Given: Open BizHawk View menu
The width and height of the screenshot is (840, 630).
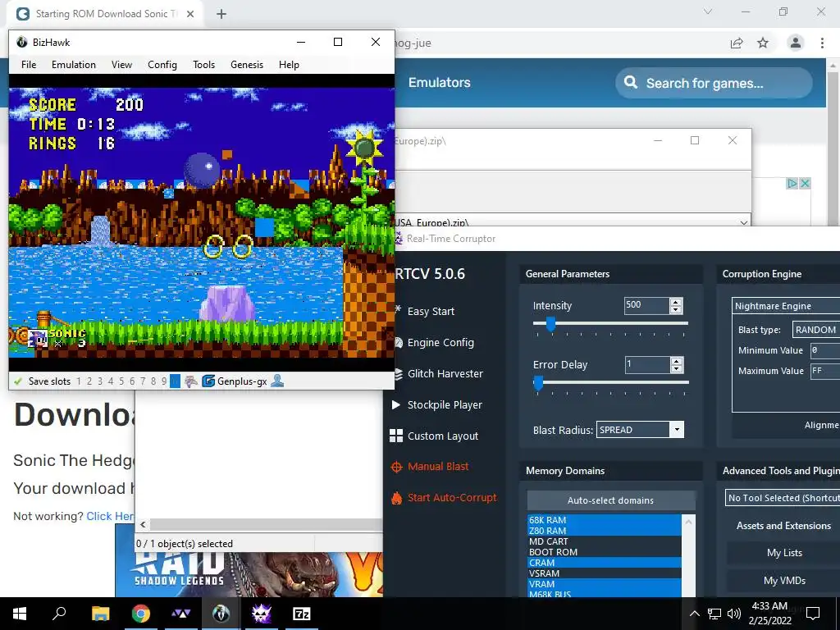Looking at the screenshot, I should [121, 65].
